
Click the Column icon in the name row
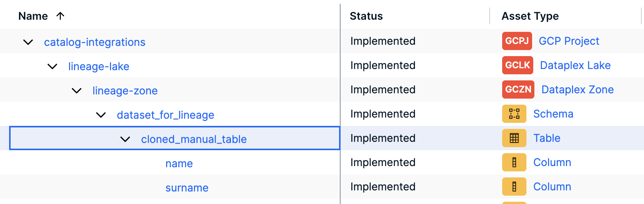click(x=514, y=162)
